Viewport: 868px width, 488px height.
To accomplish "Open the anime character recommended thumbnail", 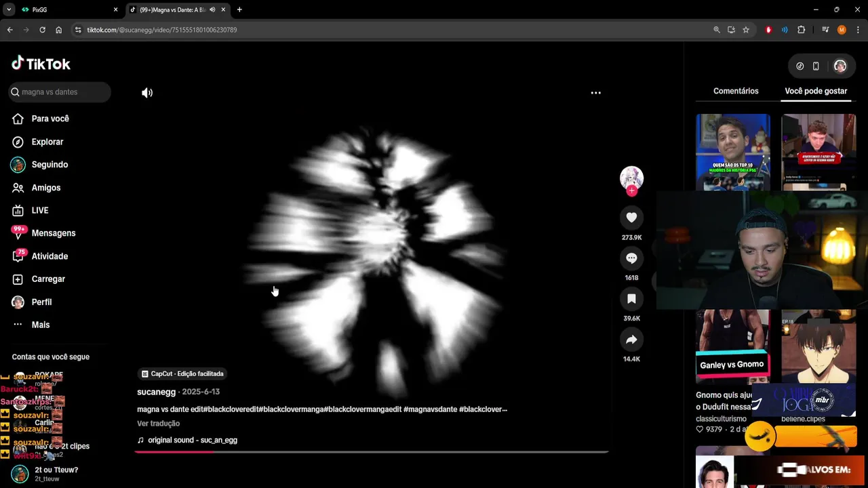I will click(x=818, y=346).
